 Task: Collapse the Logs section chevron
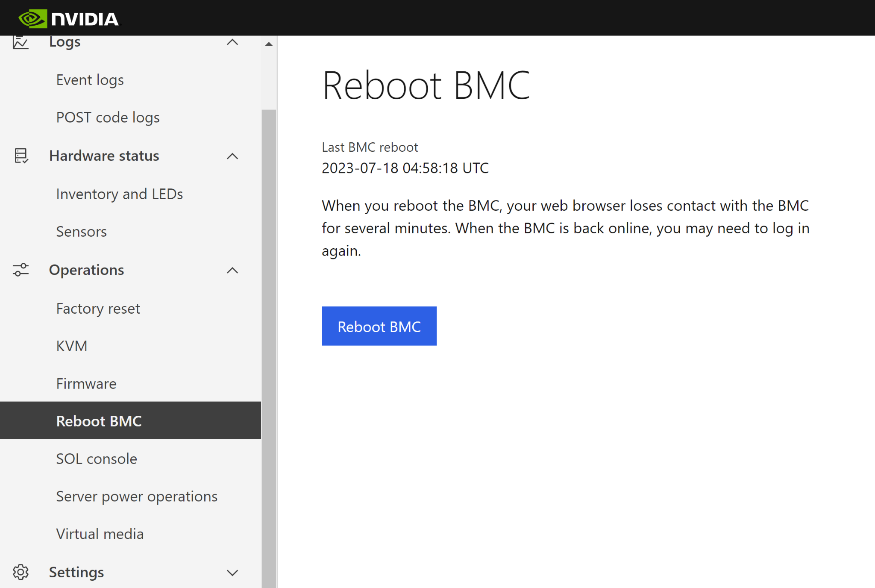coord(232,42)
